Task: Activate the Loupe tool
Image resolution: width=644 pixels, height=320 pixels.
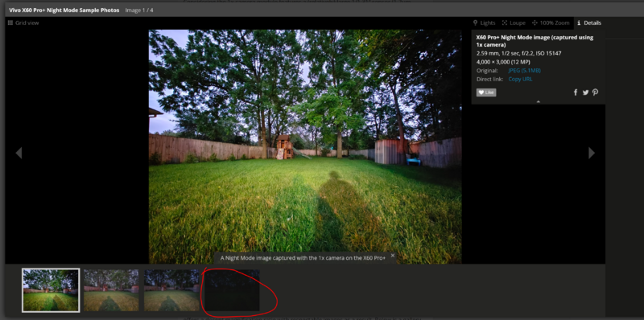Action: 514,23
